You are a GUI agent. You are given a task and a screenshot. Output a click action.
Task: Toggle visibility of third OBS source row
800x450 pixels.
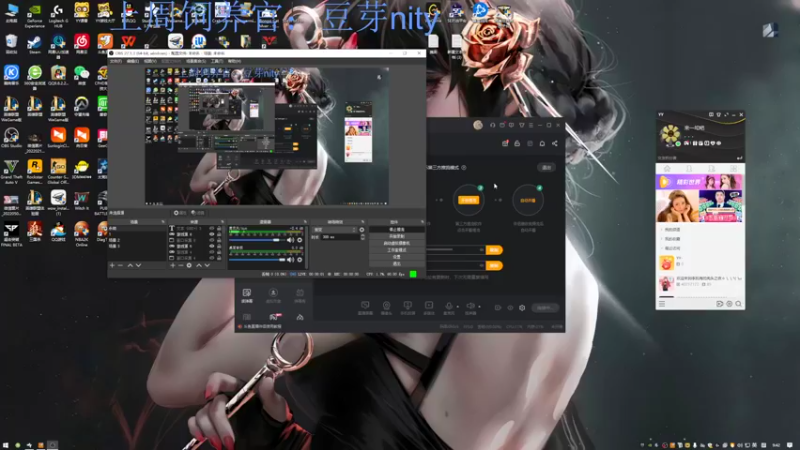coord(212,240)
